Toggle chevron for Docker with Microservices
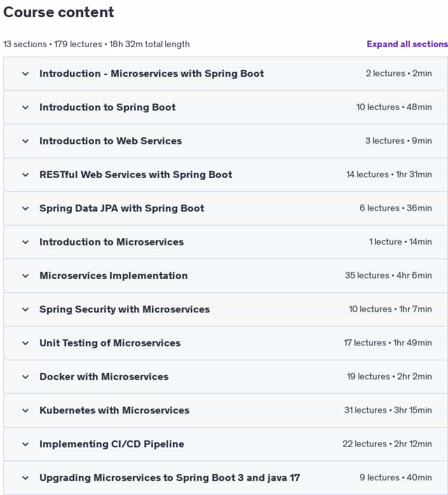This screenshot has width=448, height=495. click(x=25, y=377)
